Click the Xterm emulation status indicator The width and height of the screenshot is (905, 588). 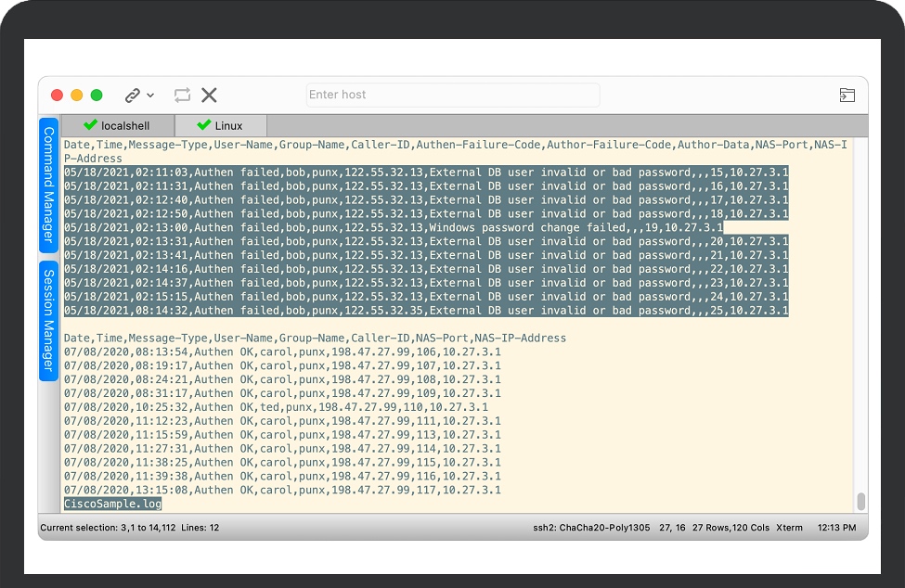[789, 528]
